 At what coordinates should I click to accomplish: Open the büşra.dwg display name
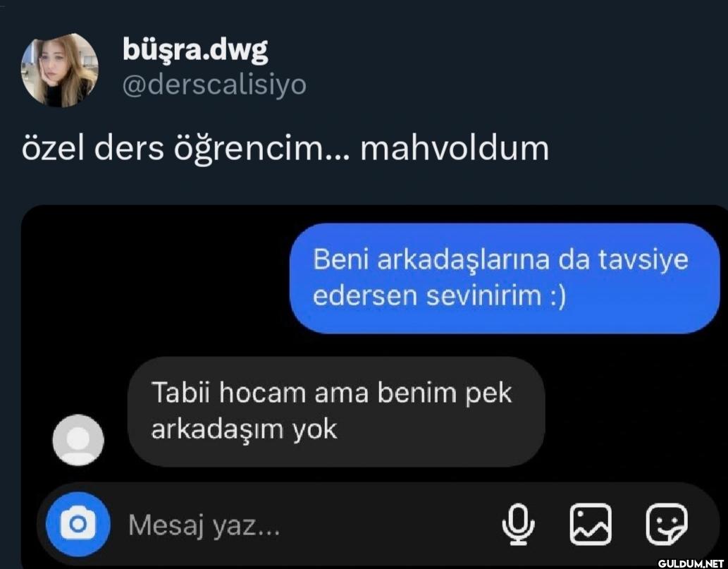tap(195, 49)
